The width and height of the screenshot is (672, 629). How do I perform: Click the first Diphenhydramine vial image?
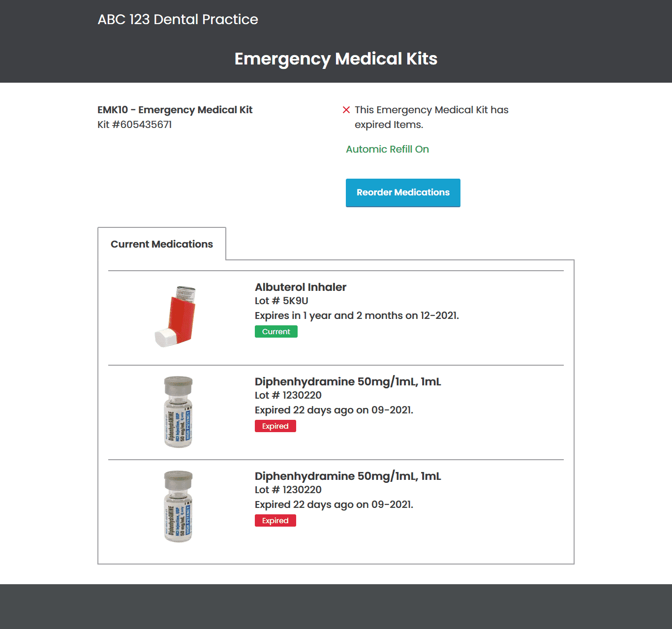178,412
